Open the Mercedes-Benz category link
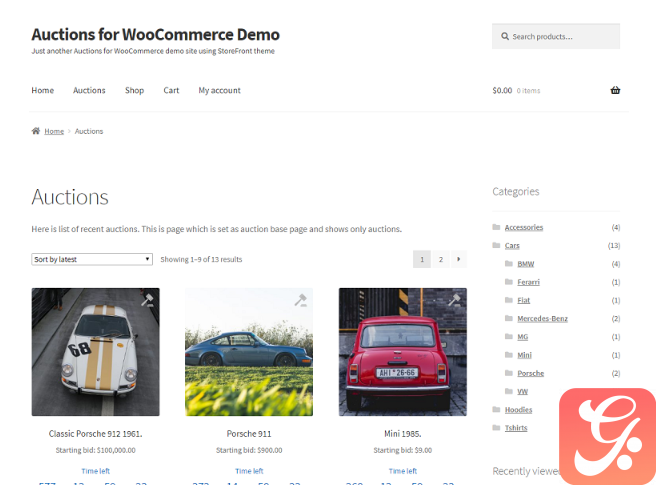The image size is (656, 485). pos(542,318)
